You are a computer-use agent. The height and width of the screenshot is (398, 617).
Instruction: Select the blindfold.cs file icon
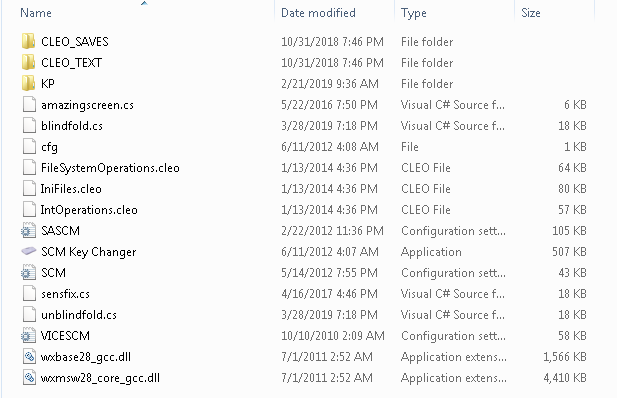click(29, 126)
